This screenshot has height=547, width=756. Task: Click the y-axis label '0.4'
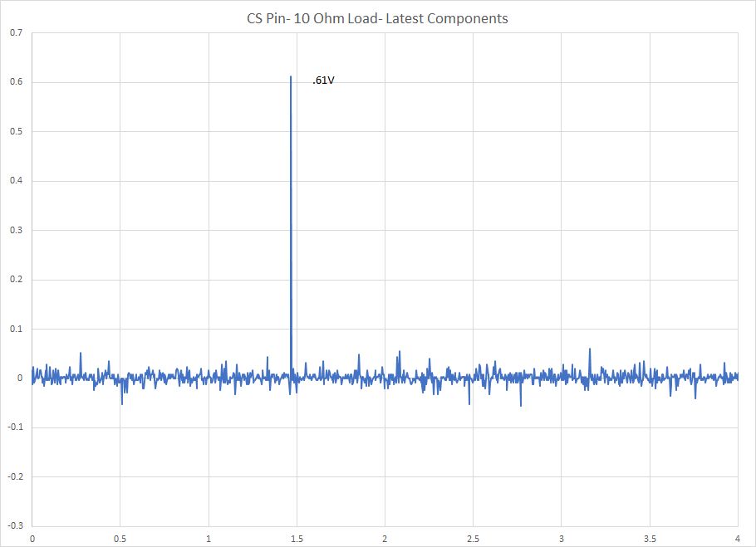(x=16, y=181)
